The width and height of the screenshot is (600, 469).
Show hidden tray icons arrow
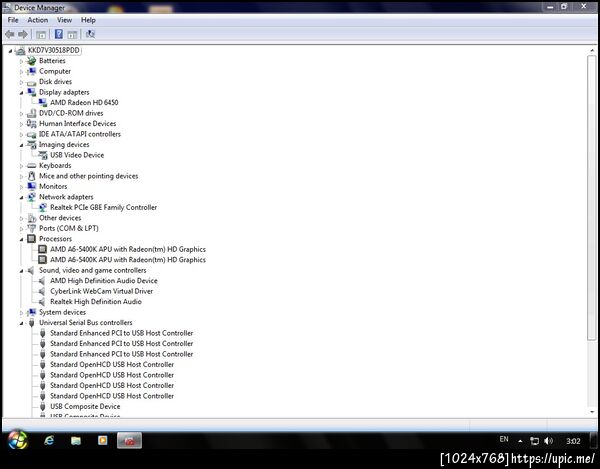tap(520, 441)
